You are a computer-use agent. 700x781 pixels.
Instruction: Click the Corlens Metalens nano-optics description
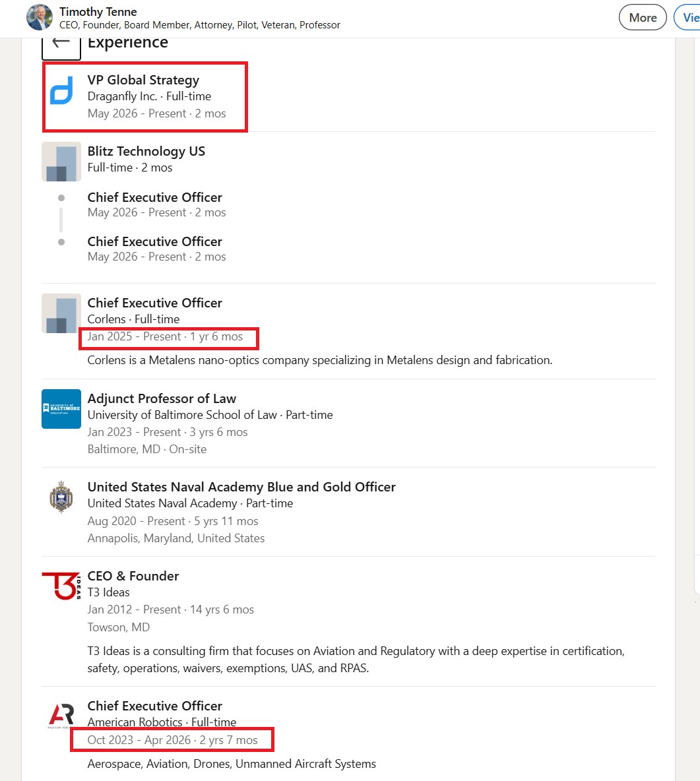[x=320, y=360]
